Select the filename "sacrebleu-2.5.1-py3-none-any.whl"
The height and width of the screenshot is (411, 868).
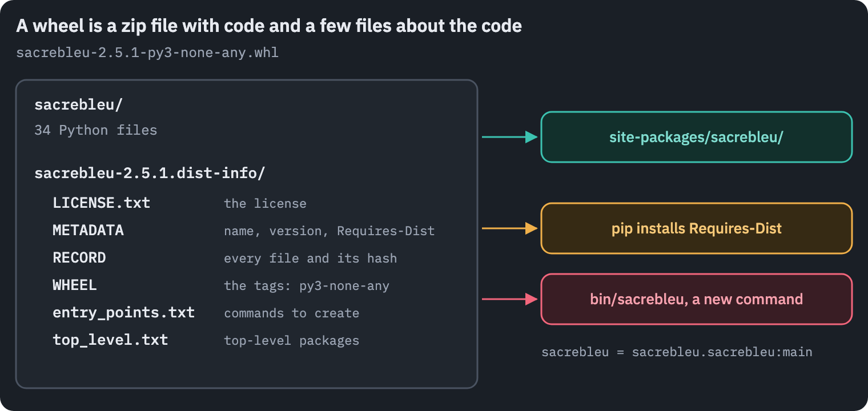tap(147, 53)
